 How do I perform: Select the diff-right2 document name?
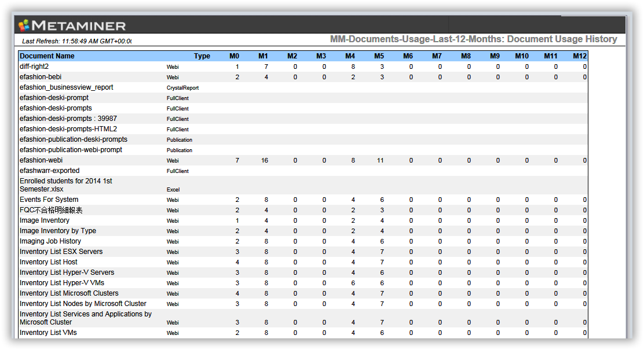pyautogui.click(x=34, y=67)
